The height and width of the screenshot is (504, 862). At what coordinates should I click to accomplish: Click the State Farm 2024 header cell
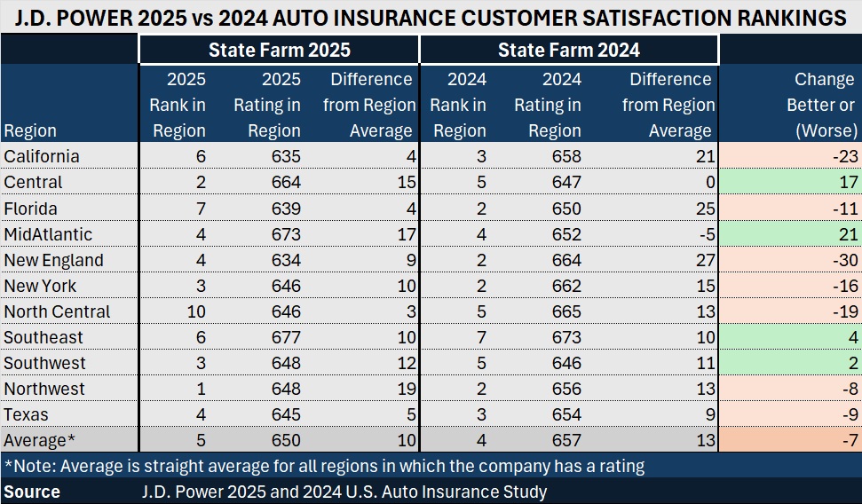(568, 50)
